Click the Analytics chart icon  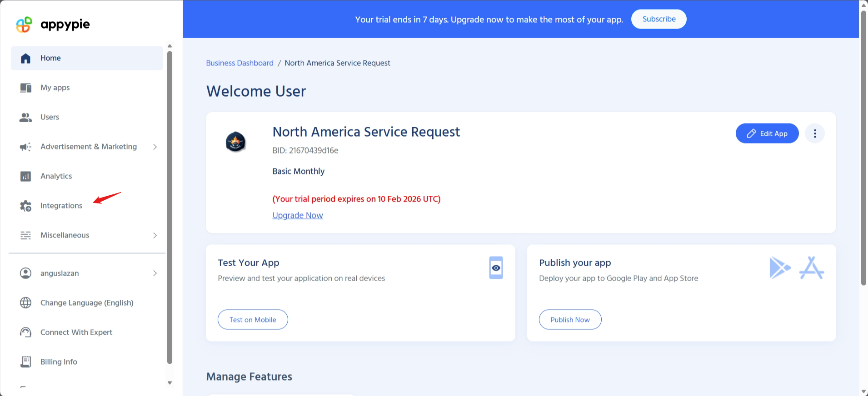click(26, 176)
